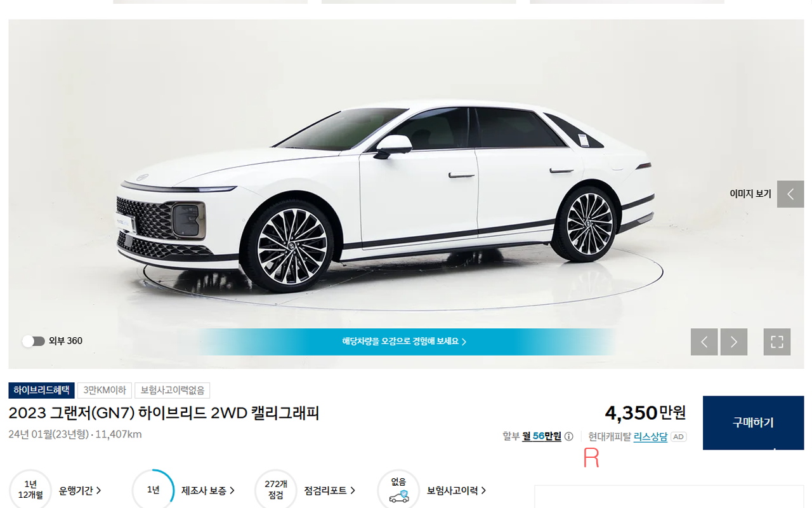Open the 리스상담 link
Viewport: 812px width, 508px height.
pyautogui.click(x=650, y=437)
